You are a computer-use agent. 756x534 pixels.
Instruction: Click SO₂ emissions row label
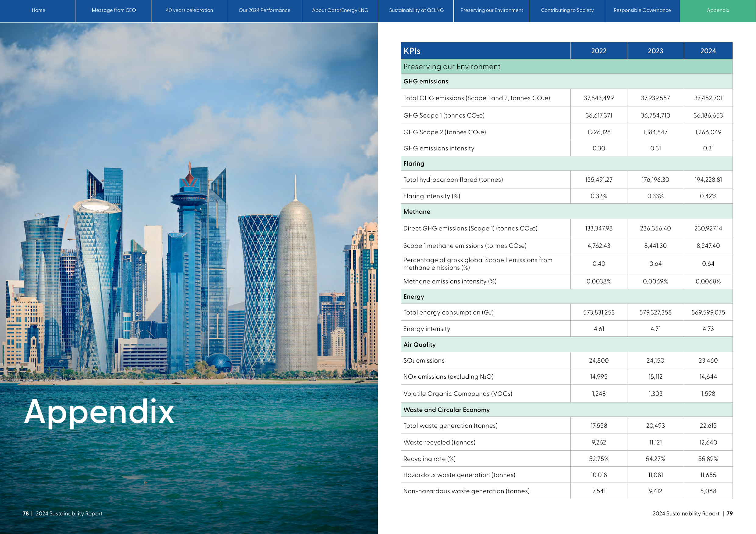[424, 360]
